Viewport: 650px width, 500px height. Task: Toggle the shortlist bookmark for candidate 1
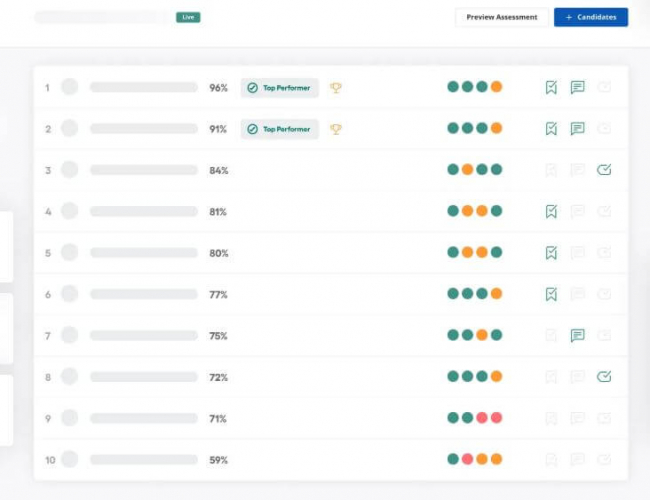pyautogui.click(x=551, y=87)
